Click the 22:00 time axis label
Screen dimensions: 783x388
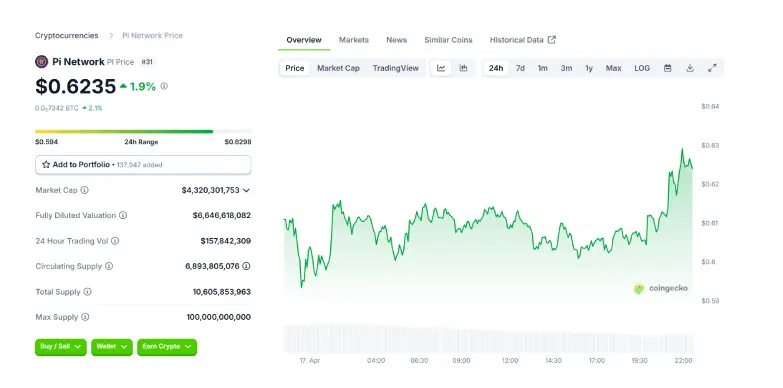click(x=683, y=361)
